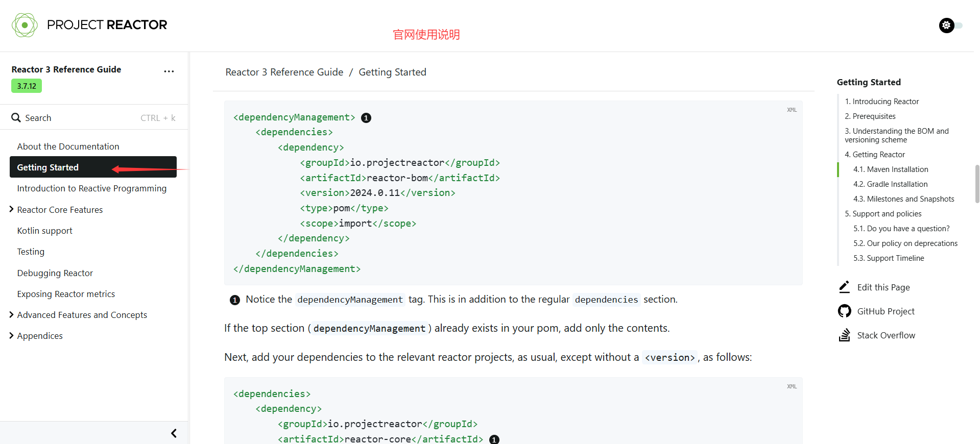Image resolution: width=980 pixels, height=444 pixels.
Task: Jump to 4.3. Milestones and Snapshots
Action: [x=904, y=199]
